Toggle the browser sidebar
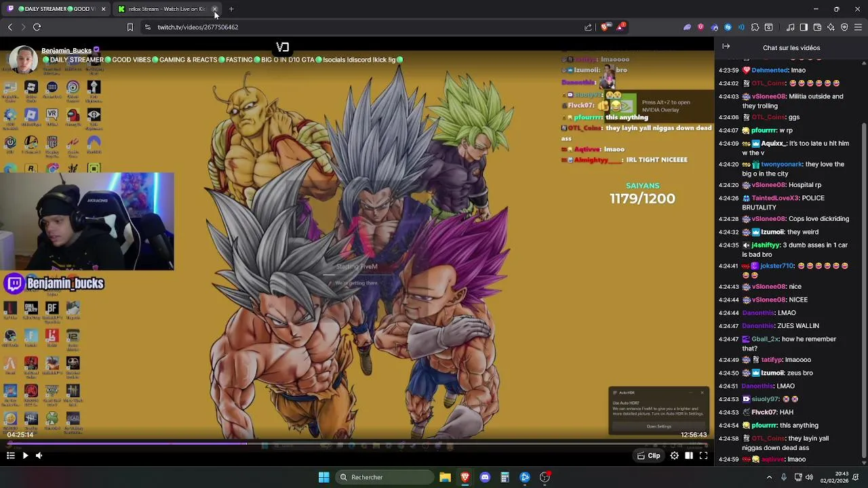Viewport: 868px width, 488px height. [x=804, y=27]
